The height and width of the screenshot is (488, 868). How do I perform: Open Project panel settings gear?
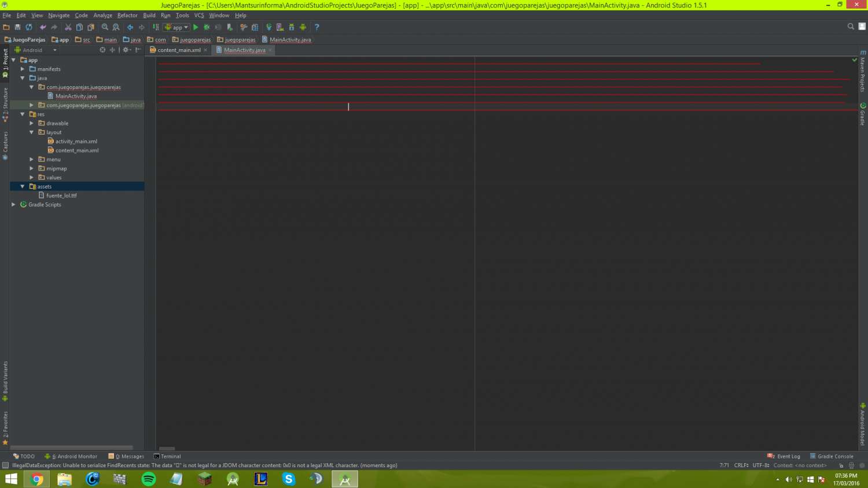pyautogui.click(x=126, y=50)
